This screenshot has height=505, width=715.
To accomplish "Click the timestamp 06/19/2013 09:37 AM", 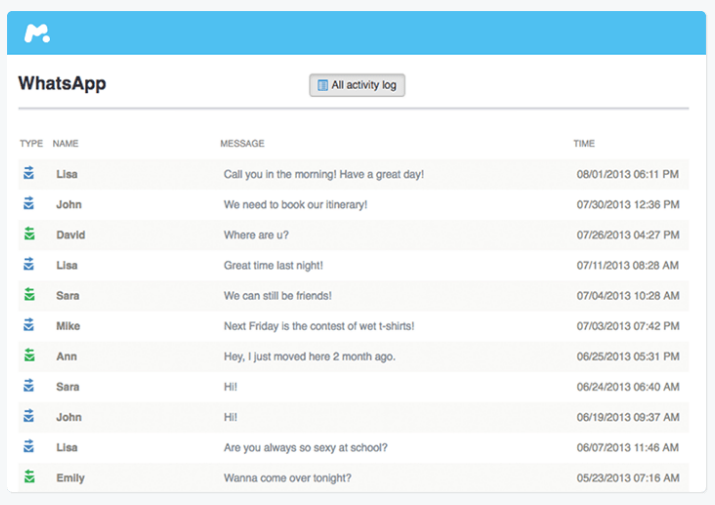I will 628,417.
